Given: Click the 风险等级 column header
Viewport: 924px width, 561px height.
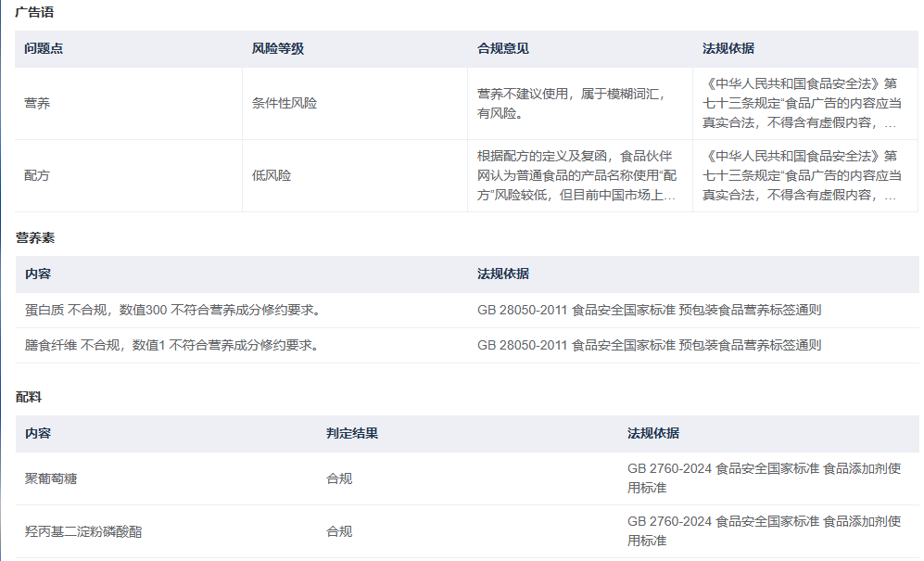Looking at the screenshot, I should 277,49.
